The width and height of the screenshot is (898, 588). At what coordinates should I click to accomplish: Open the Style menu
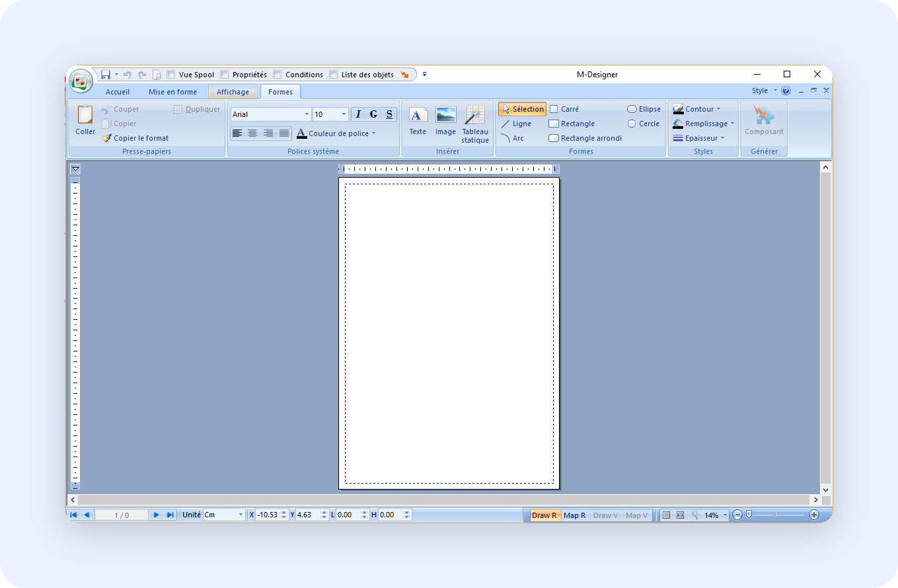[765, 91]
